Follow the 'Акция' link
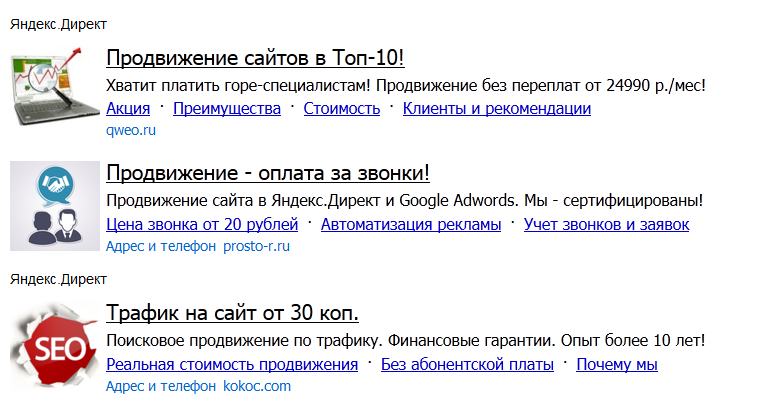 click(128, 108)
